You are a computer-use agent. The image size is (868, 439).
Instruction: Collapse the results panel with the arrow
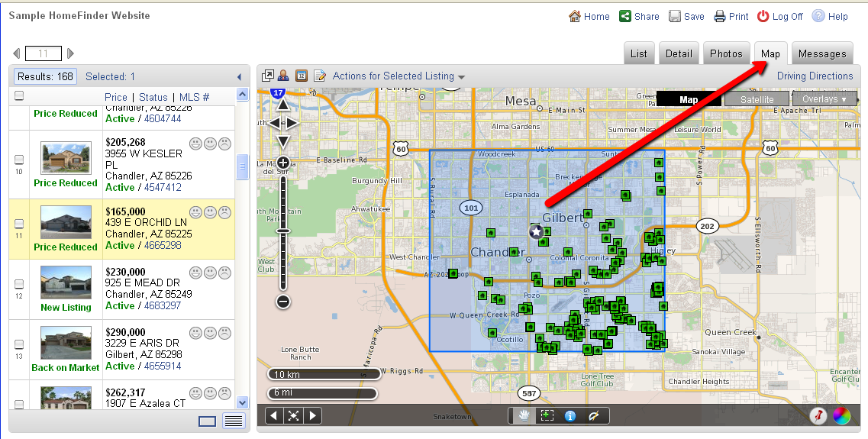[239, 77]
